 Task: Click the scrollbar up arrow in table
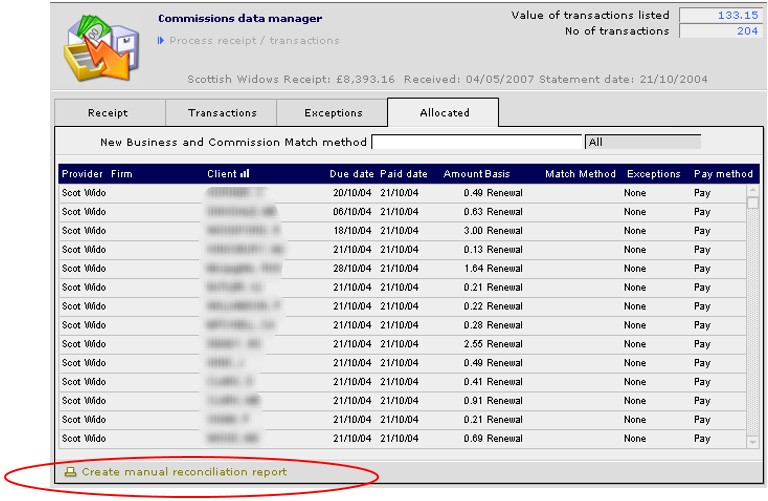(752, 191)
